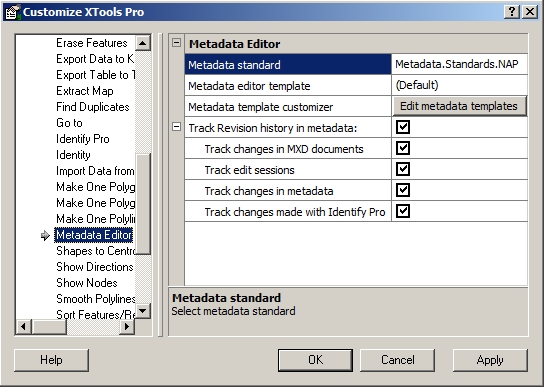Select Export Table to item
This screenshot has height=387, width=544.
point(95,75)
